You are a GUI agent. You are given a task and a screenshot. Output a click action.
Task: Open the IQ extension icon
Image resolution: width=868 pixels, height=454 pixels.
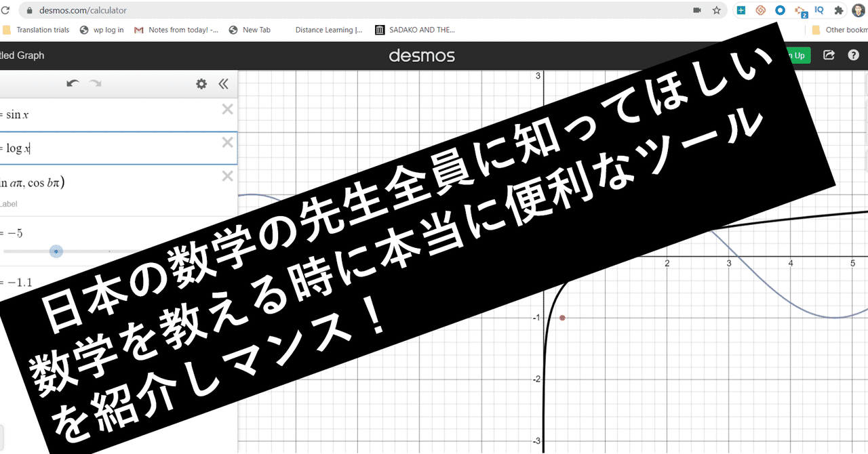tap(819, 10)
